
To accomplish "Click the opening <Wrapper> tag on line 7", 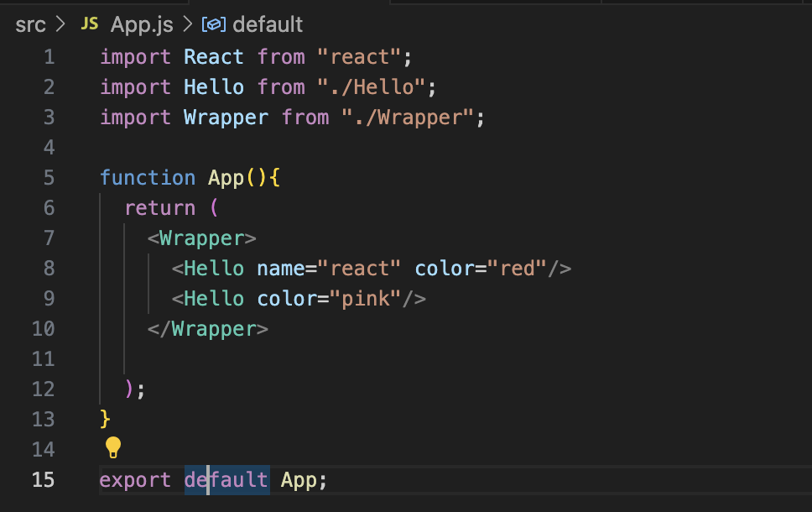I will pyautogui.click(x=202, y=238).
